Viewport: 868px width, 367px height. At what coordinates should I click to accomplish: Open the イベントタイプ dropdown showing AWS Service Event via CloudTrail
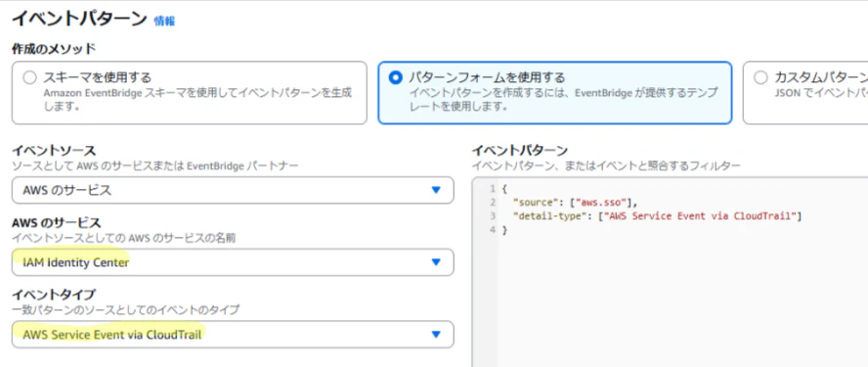(x=233, y=335)
